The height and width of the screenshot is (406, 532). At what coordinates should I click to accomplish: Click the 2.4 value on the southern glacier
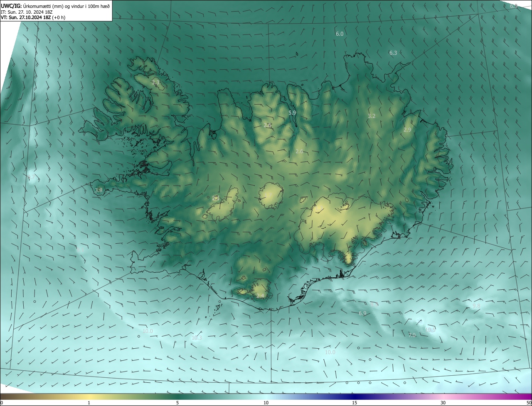(260, 296)
